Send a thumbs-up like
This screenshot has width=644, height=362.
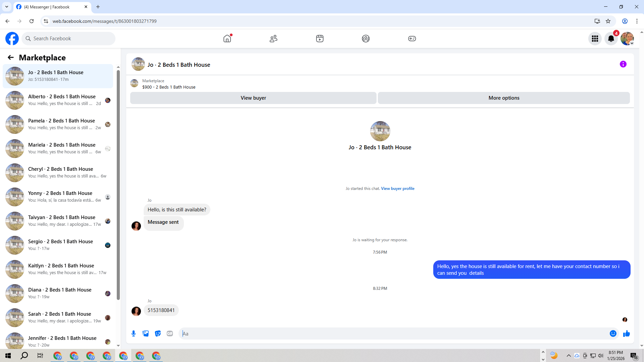[627, 333]
